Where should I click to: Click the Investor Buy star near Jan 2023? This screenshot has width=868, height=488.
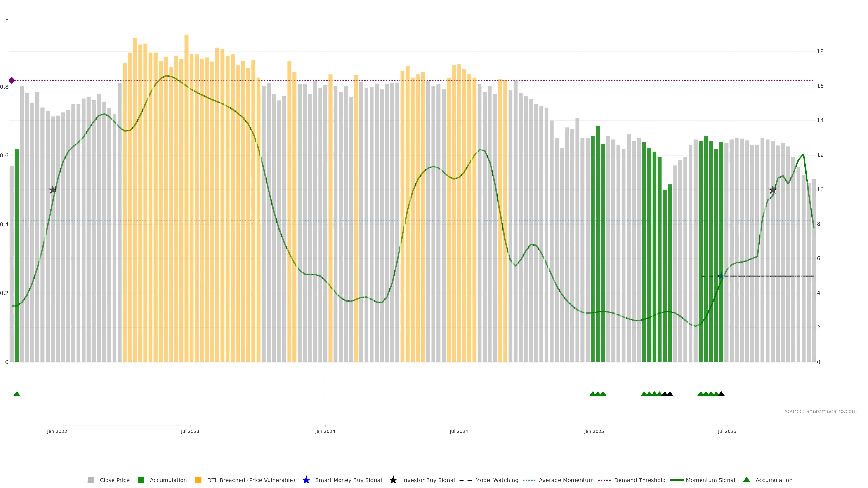[x=53, y=190]
